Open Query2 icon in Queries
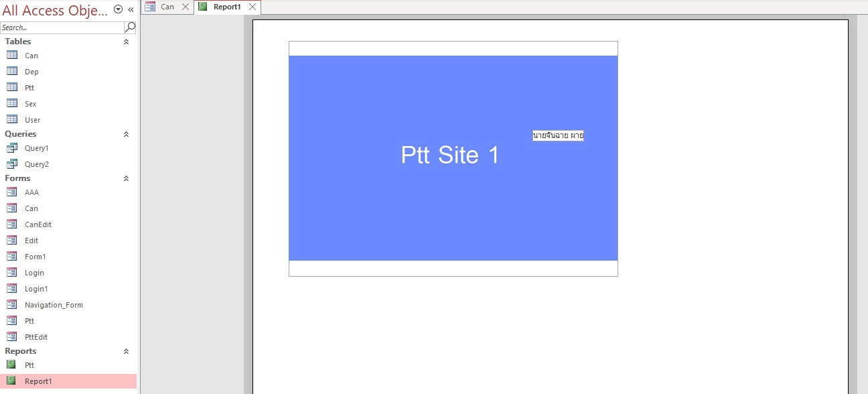 point(11,164)
